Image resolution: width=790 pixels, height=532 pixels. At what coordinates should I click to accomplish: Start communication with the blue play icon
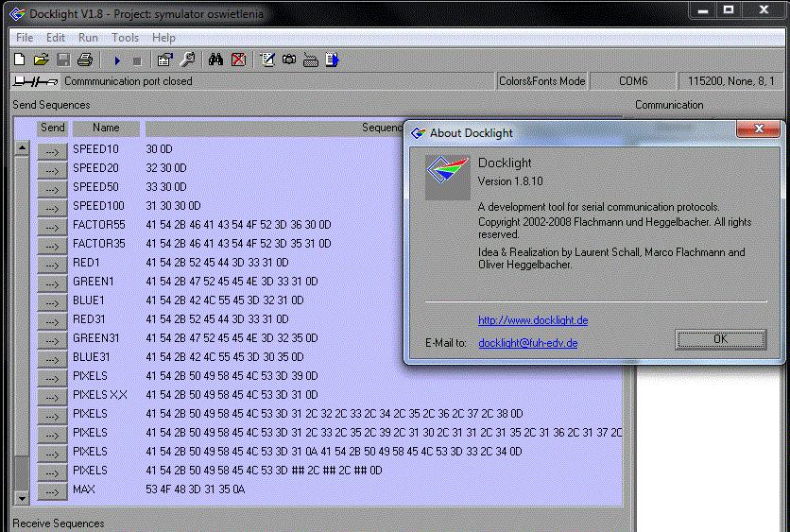click(x=117, y=60)
